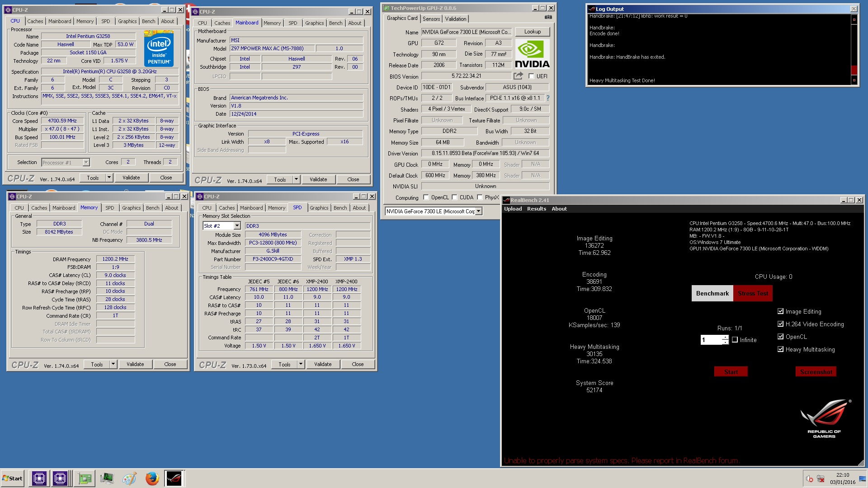Click the show desktop icon in tray

[x=863, y=479]
